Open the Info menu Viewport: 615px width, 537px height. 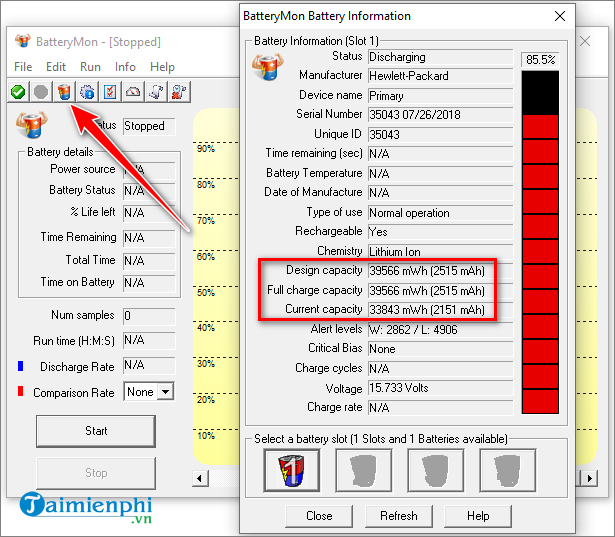[x=125, y=67]
